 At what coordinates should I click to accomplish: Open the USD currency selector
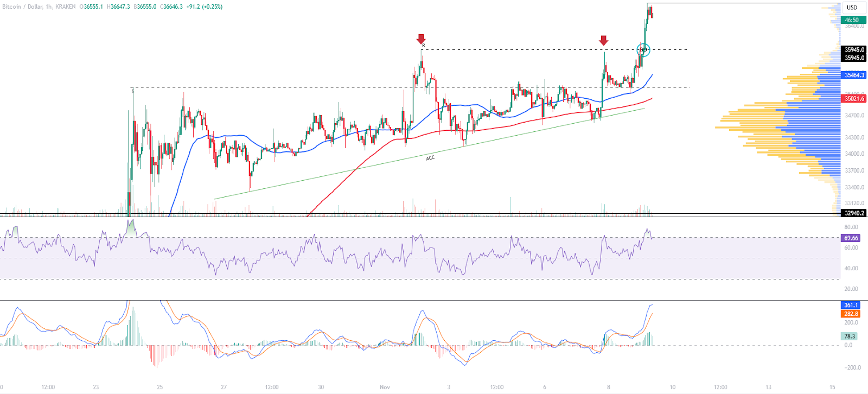[852, 8]
